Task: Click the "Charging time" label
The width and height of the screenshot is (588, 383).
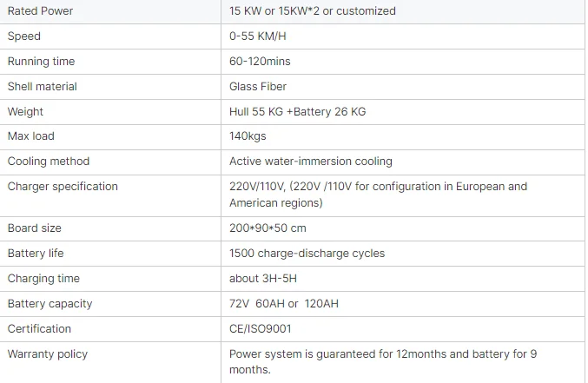Action: tap(43, 279)
